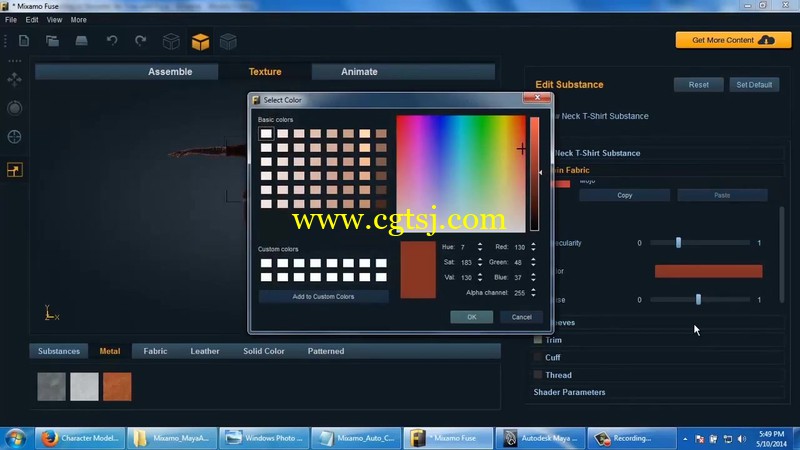The height and width of the screenshot is (450, 800).
Task: Click Get More Content button
Action: click(x=733, y=40)
